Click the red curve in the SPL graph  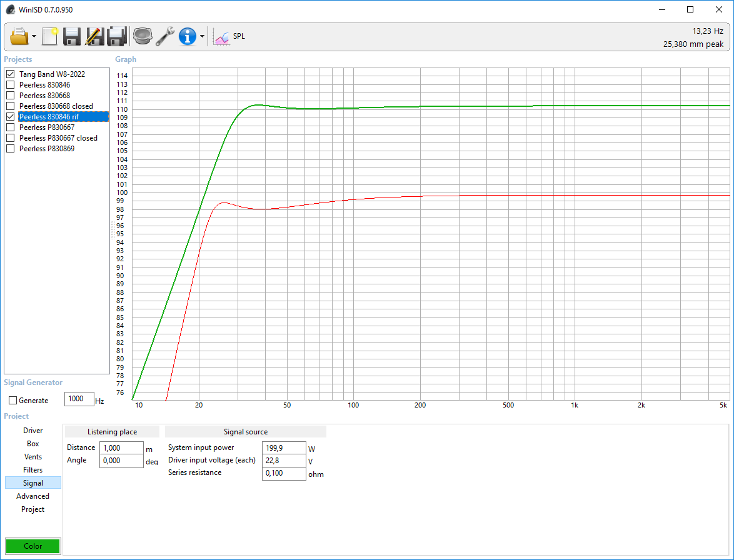tap(421, 196)
